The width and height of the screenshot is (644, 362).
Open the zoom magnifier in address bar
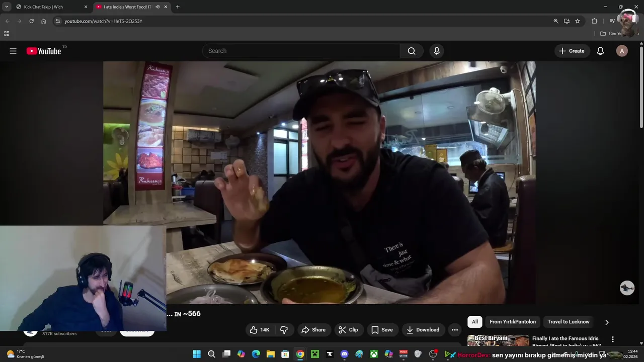[556, 21]
